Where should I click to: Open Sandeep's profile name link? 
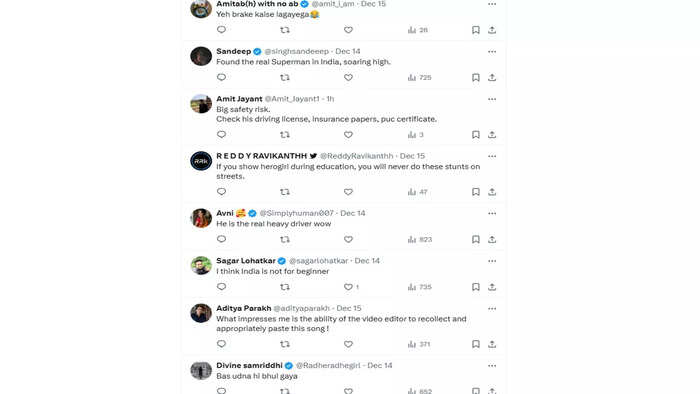coord(233,51)
